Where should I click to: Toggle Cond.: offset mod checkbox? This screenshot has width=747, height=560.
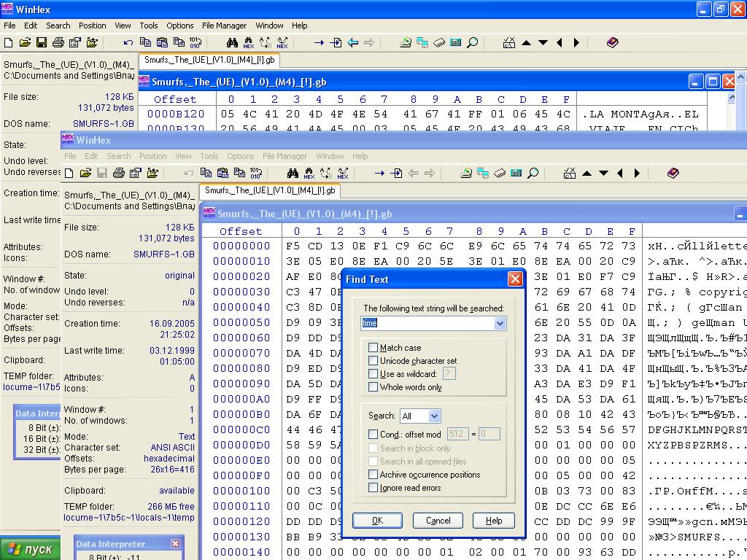point(373,435)
